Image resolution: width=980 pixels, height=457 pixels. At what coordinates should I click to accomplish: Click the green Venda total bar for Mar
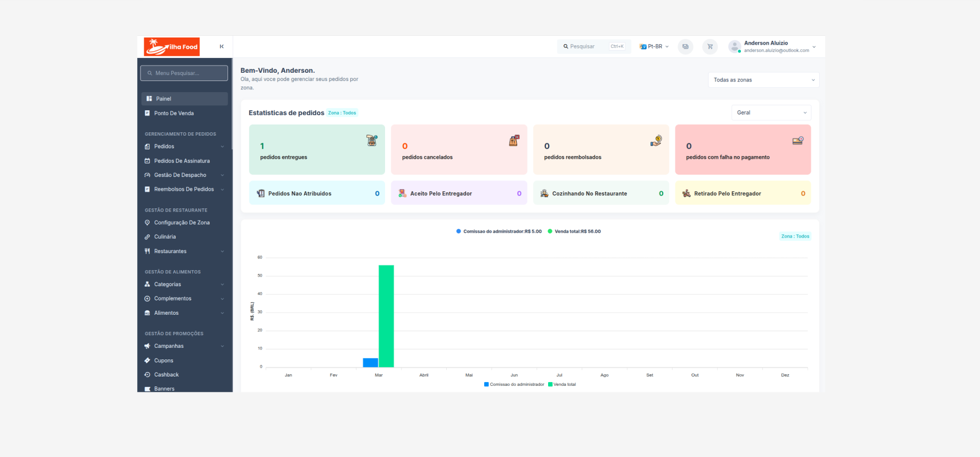click(x=386, y=316)
